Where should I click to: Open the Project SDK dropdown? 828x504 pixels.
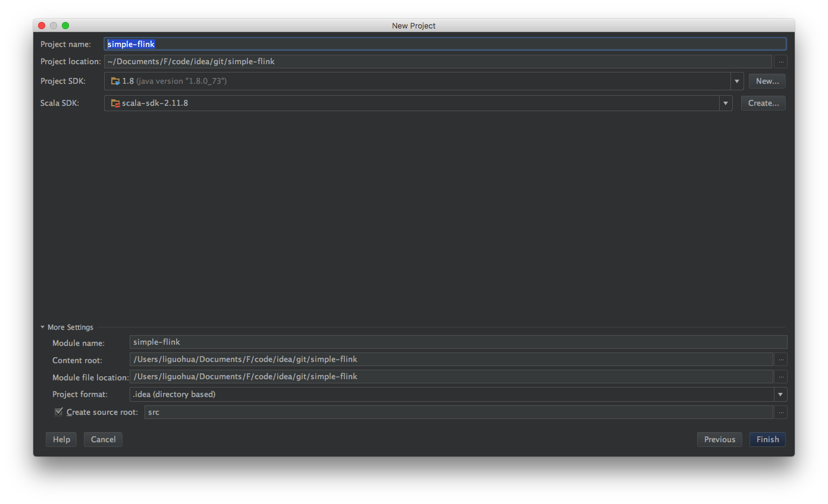click(x=737, y=81)
